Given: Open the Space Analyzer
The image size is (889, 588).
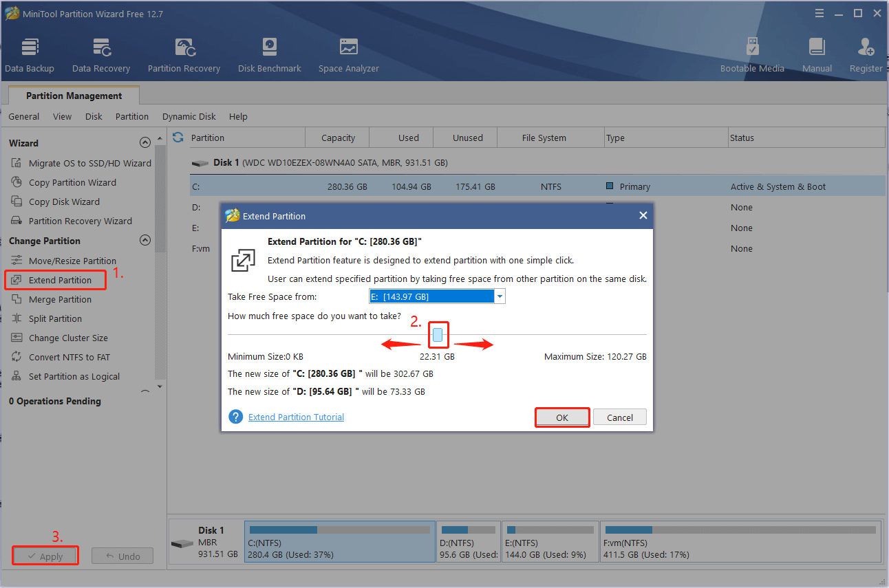Looking at the screenshot, I should click(349, 55).
